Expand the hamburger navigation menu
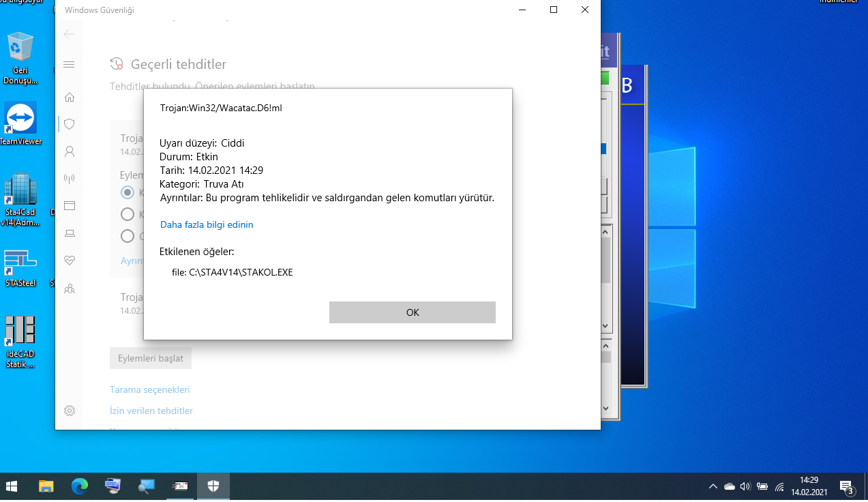 pyautogui.click(x=69, y=65)
